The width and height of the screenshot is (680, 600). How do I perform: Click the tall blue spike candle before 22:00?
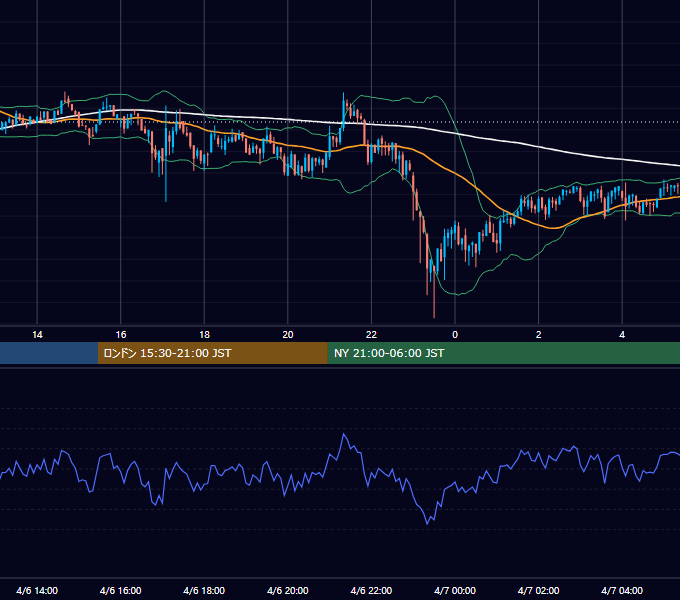343,111
